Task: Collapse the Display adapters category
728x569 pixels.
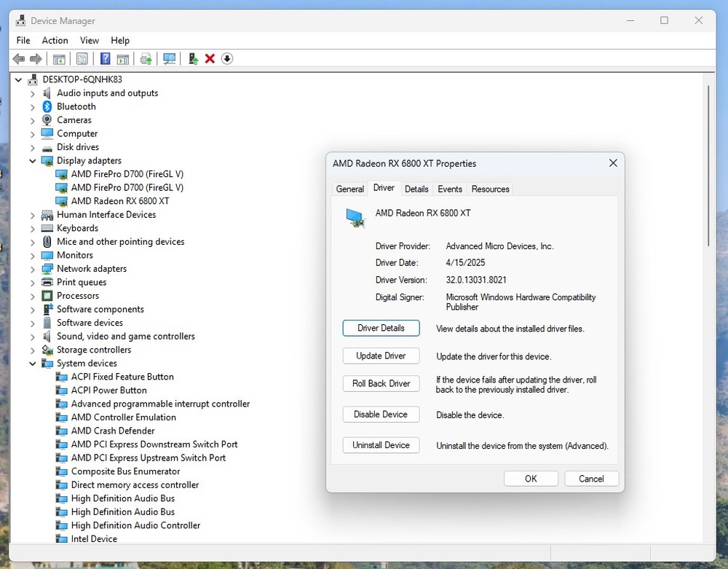Action: (33, 161)
